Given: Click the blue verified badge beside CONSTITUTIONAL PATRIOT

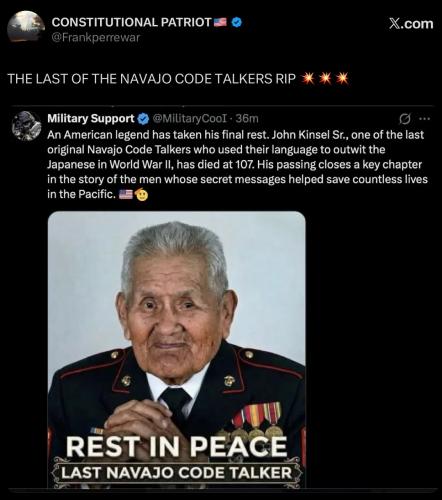Looking at the screenshot, I should click(236, 22).
